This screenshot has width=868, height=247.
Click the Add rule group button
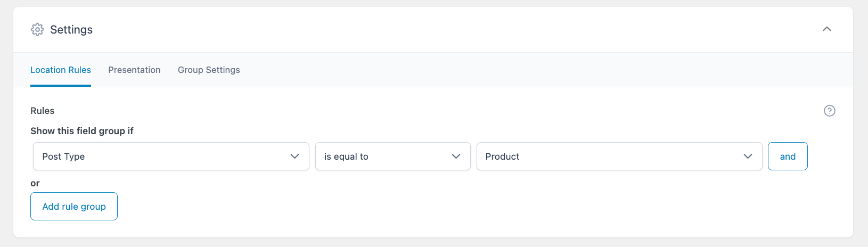click(74, 207)
